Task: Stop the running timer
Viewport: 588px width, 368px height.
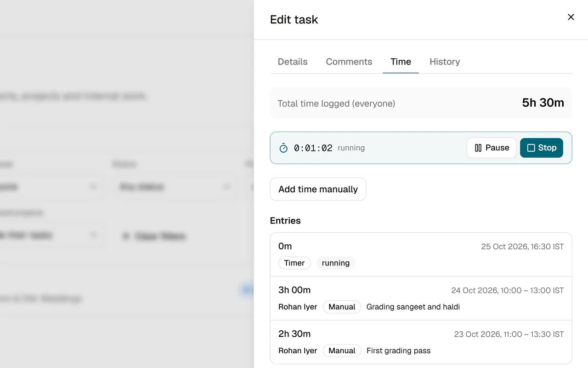Action: (x=542, y=148)
